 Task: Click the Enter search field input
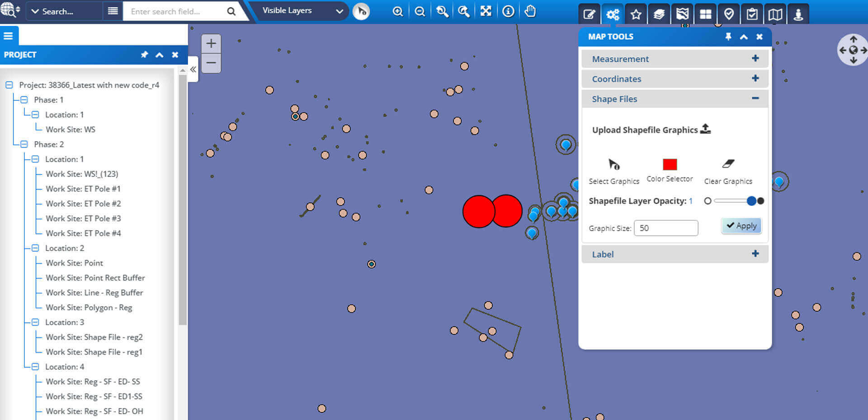[174, 11]
